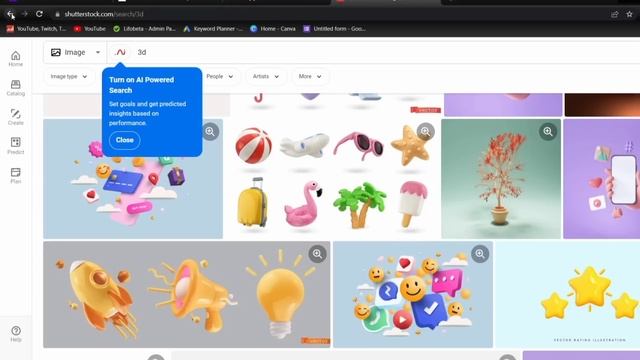Viewport: 640px width, 360px height.
Task: Go back with browser back arrow
Action: pos(11,14)
